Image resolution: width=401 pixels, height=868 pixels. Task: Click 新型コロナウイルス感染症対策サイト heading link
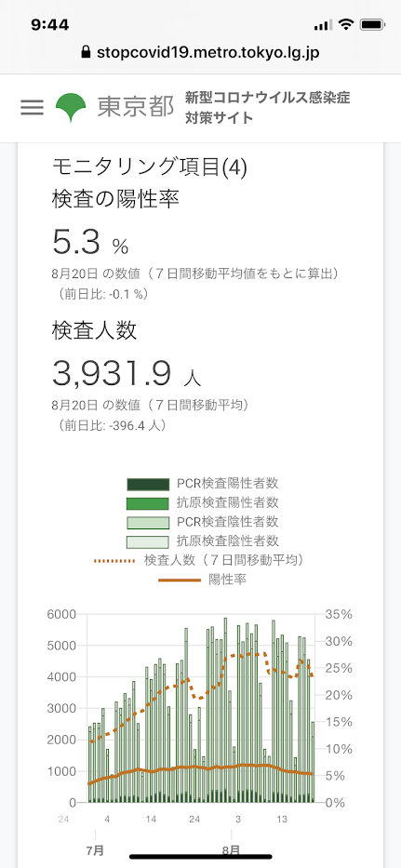(268, 108)
